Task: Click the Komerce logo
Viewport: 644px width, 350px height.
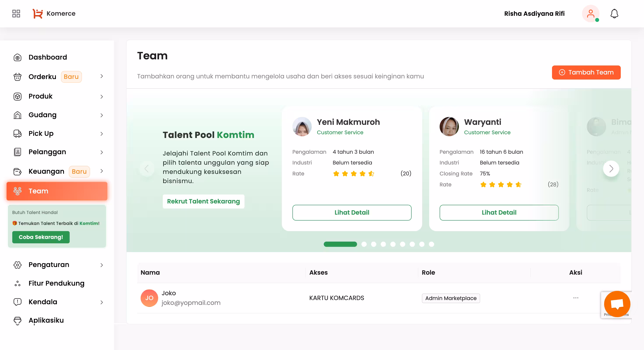Action: [x=54, y=14]
